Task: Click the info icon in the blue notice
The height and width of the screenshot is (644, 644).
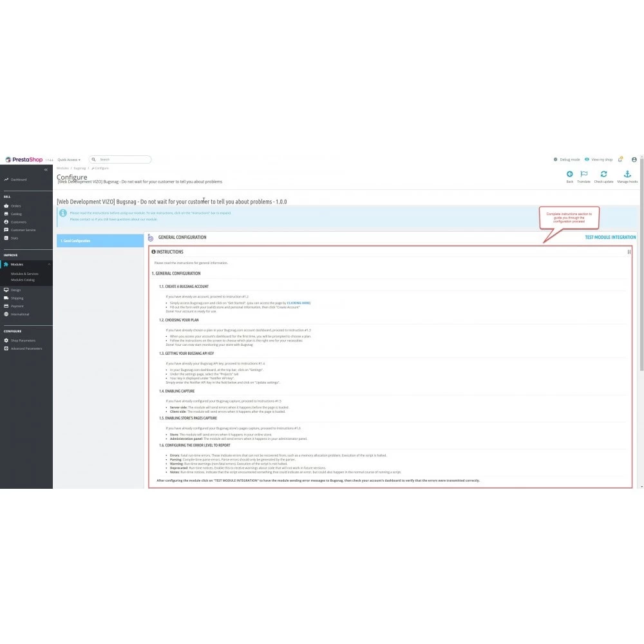Action: coord(63,213)
